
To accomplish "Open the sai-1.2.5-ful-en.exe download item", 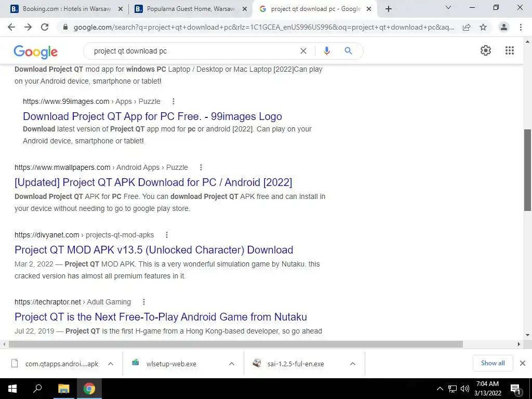I will coord(297,364).
